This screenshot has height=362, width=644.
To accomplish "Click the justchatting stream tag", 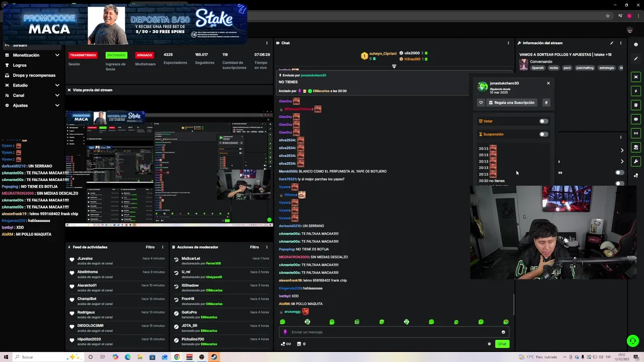I will point(585,68).
